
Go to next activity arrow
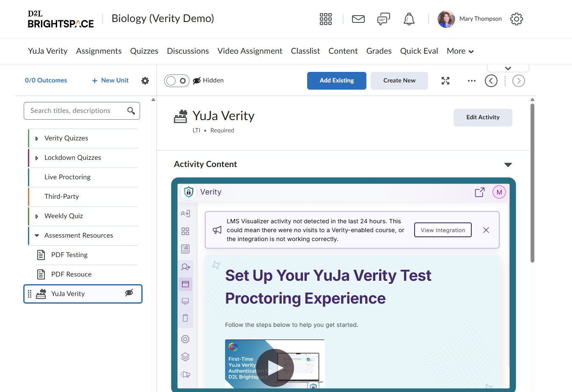(x=519, y=81)
